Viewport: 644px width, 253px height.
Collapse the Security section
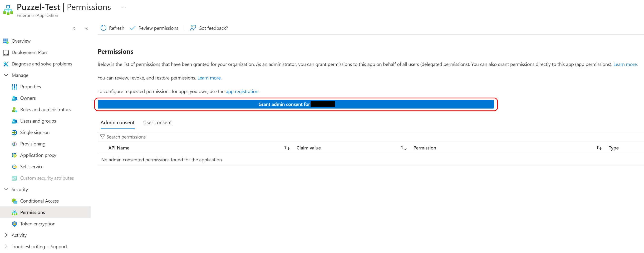point(6,189)
